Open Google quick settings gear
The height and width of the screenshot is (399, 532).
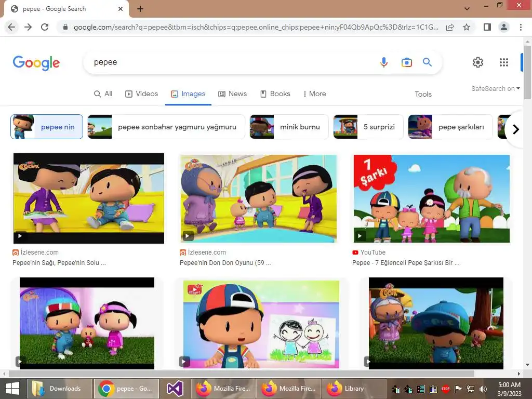point(478,62)
